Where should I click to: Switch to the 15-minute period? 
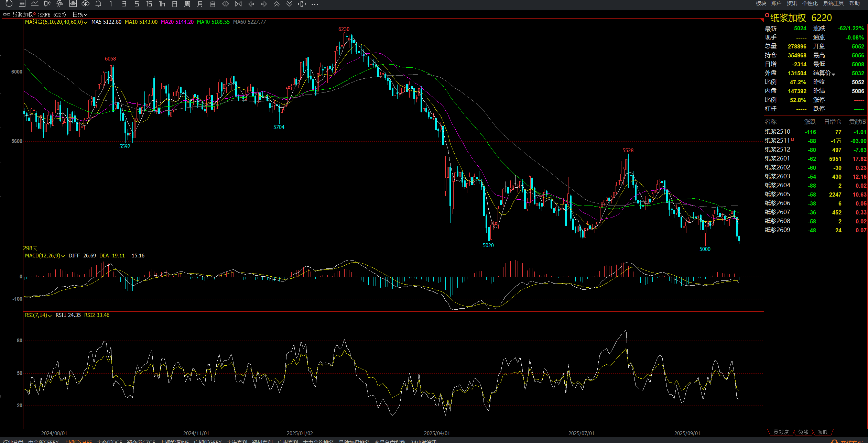149,4
